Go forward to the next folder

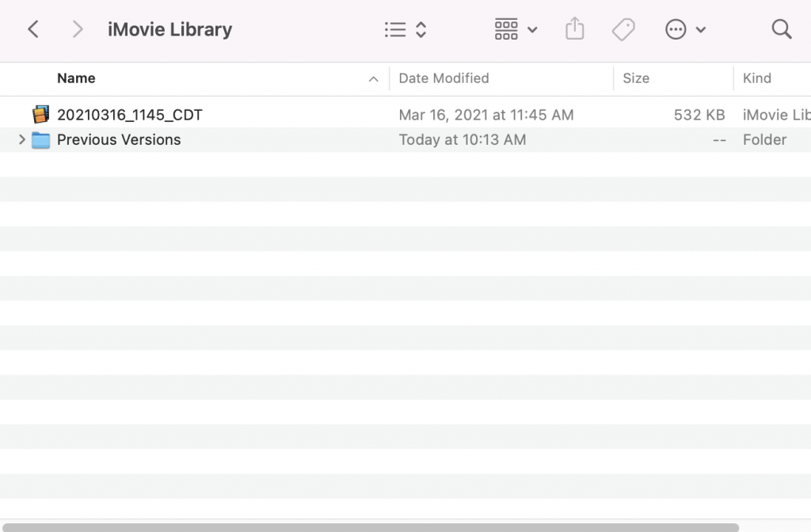click(x=77, y=29)
